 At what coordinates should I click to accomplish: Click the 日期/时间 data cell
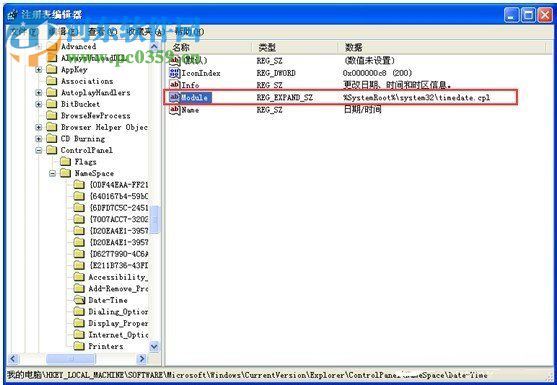(362, 109)
